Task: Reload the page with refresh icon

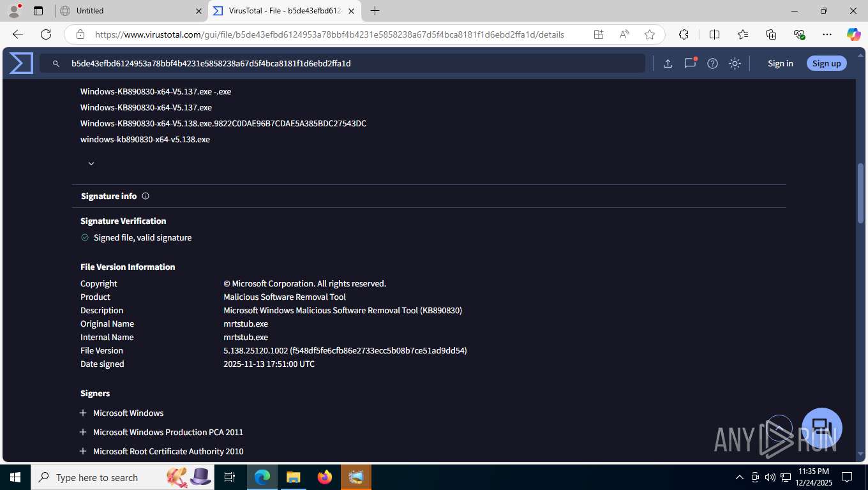Action: point(46,34)
